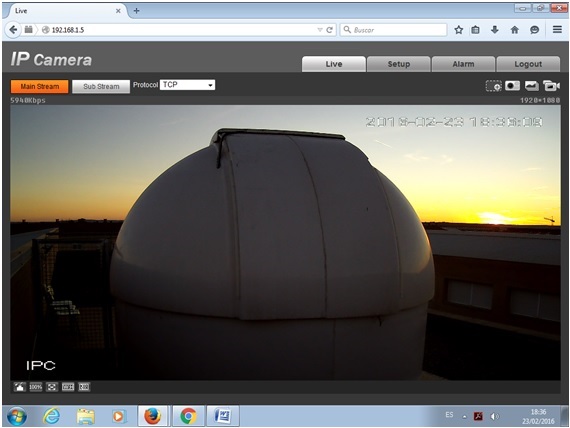Open the Firefox hamburger menu
The width and height of the screenshot is (570, 428).
pyautogui.click(x=557, y=29)
